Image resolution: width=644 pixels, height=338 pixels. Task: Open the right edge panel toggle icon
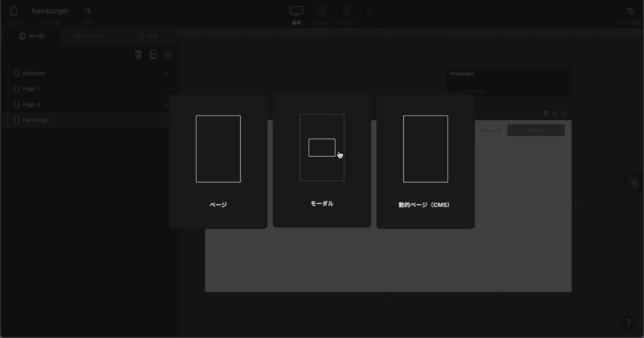pos(634,183)
